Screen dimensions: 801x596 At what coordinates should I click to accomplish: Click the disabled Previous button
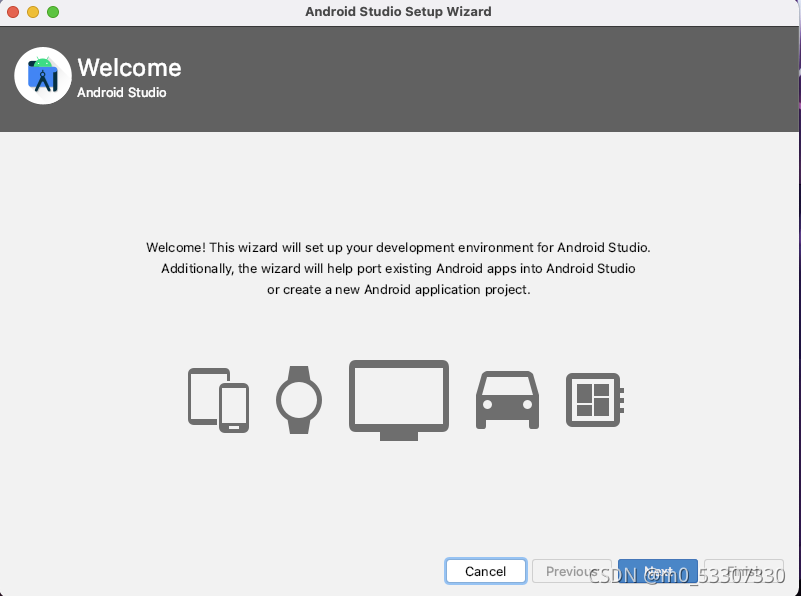(572, 571)
